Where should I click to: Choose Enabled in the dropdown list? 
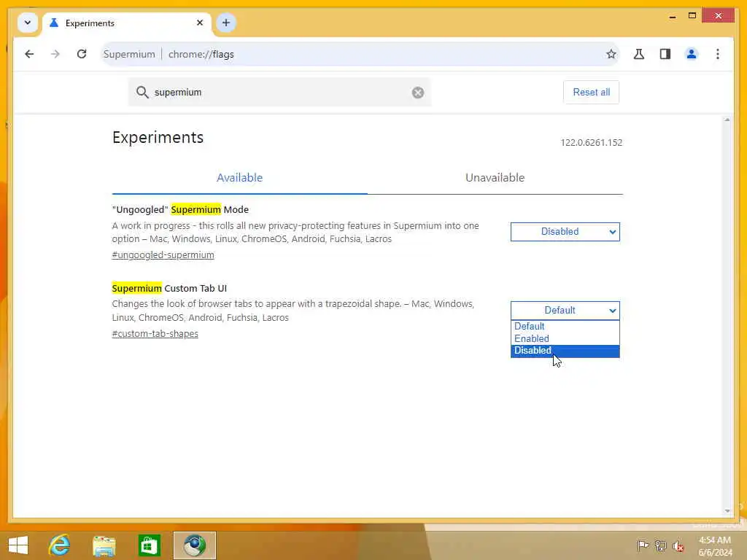click(565, 338)
